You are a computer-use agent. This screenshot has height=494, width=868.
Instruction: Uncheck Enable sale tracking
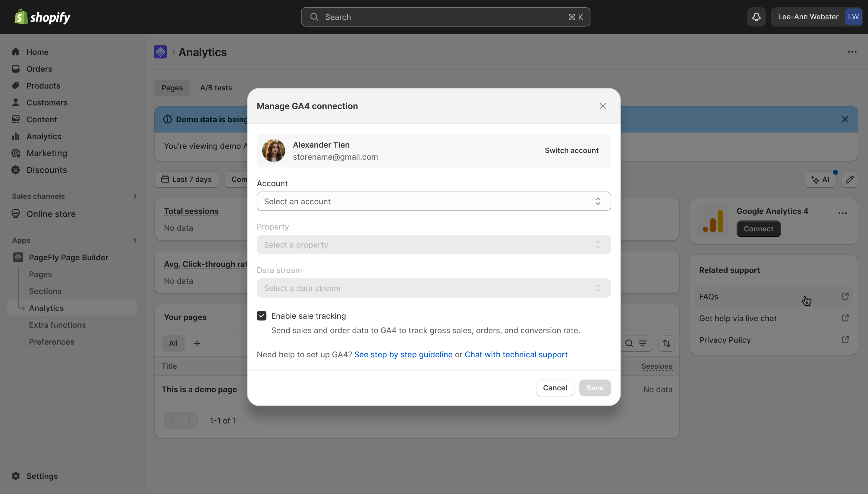point(261,316)
